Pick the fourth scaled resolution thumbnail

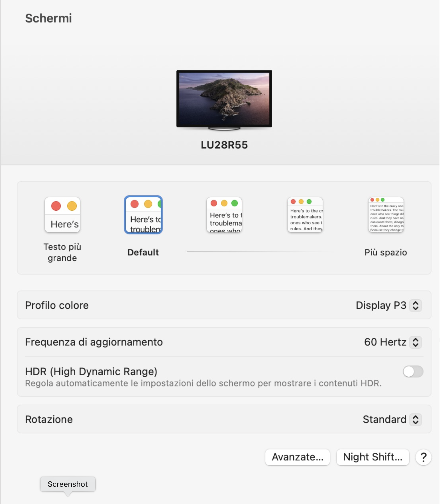point(305,215)
